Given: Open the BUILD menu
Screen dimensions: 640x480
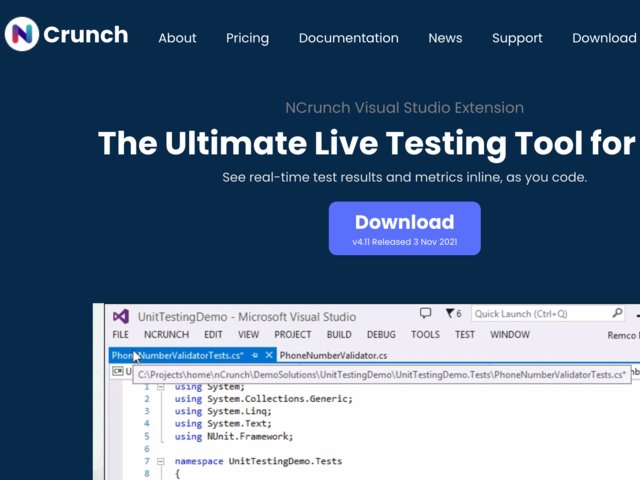Looking at the screenshot, I should 339,335.
